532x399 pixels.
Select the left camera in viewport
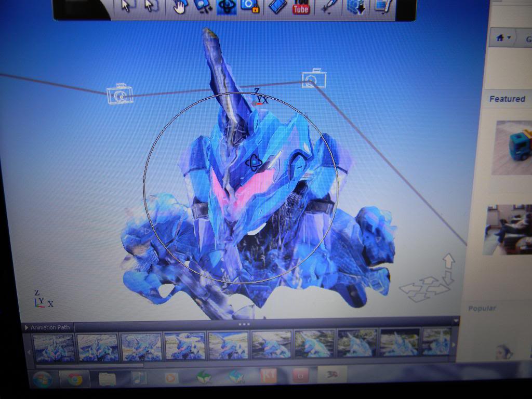pos(119,94)
